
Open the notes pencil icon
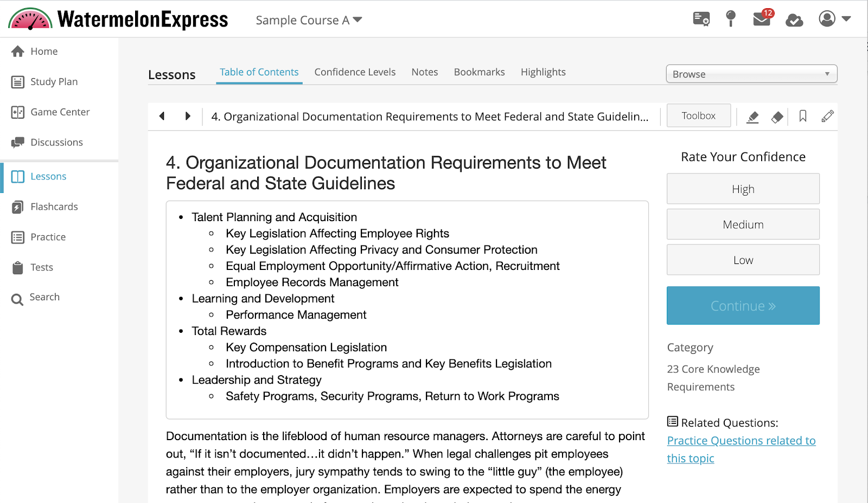click(827, 116)
